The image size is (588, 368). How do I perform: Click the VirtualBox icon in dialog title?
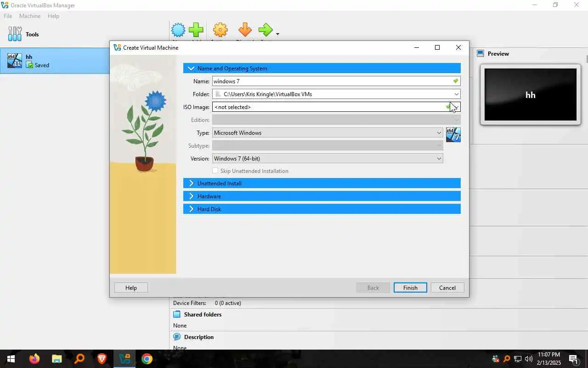(117, 48)
